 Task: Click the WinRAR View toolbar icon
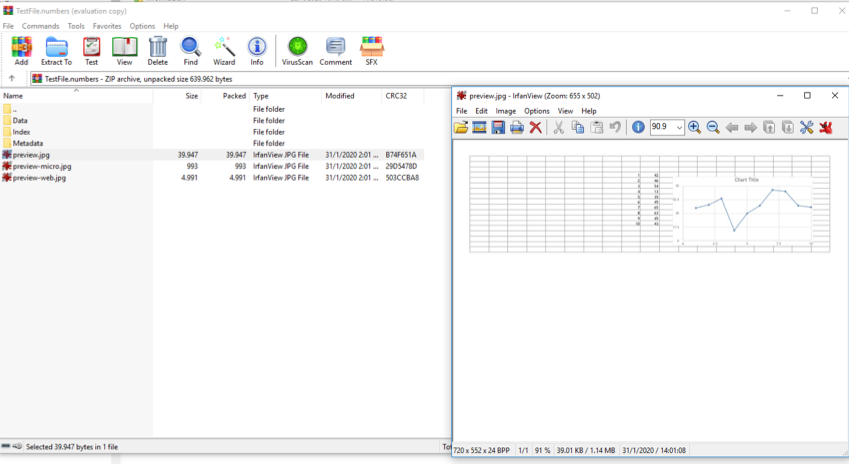click(125, 51)
